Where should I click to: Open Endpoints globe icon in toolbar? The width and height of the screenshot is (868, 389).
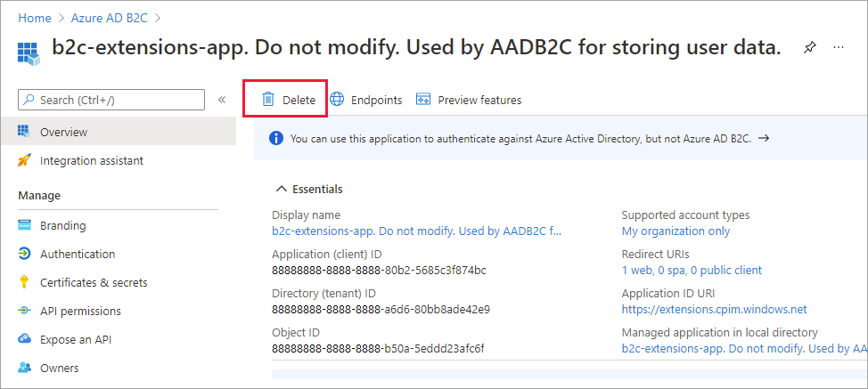tap(337, 100)
